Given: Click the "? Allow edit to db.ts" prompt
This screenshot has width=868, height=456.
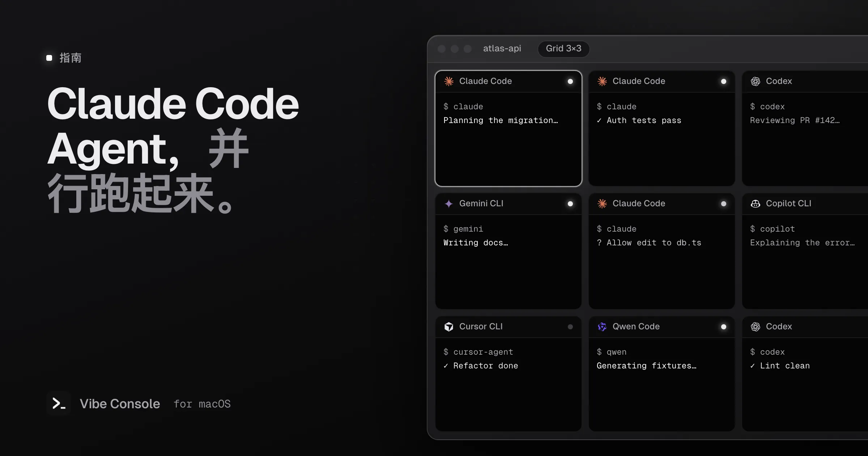Looking at the screenshot, I should pos(649,243).
